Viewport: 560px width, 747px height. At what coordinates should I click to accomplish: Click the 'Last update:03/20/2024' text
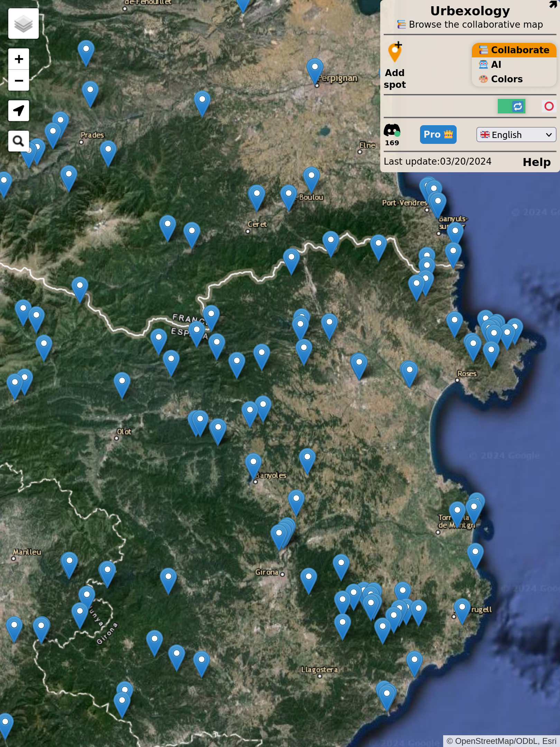click(438, 162)
